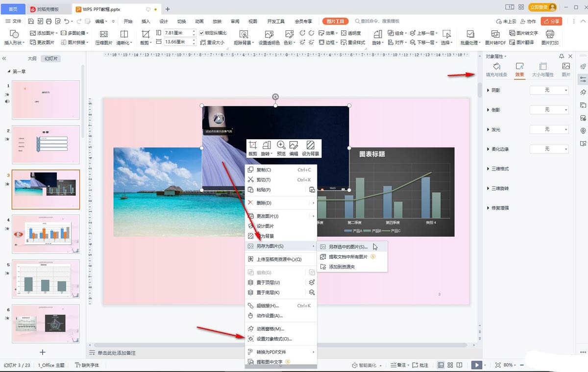Open Reflection (倒影) value dropdown
Screen dimensions: 588x372
[549, 110]
